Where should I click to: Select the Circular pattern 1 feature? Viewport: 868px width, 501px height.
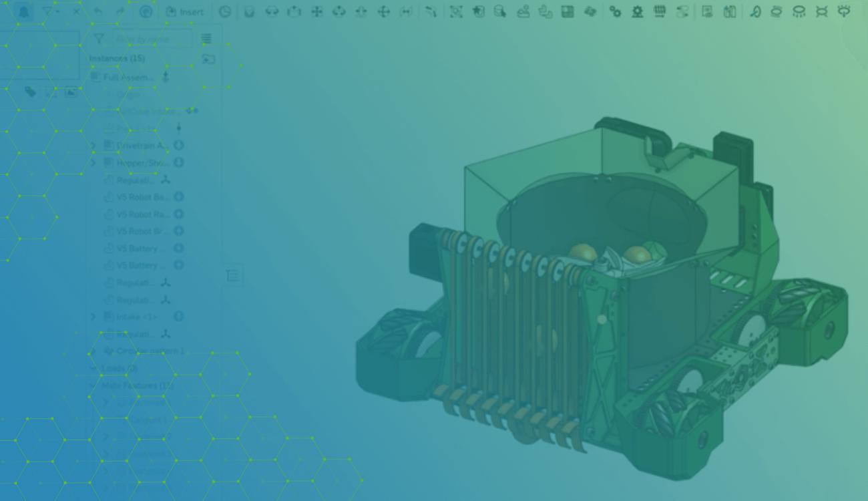click(144, 351)
